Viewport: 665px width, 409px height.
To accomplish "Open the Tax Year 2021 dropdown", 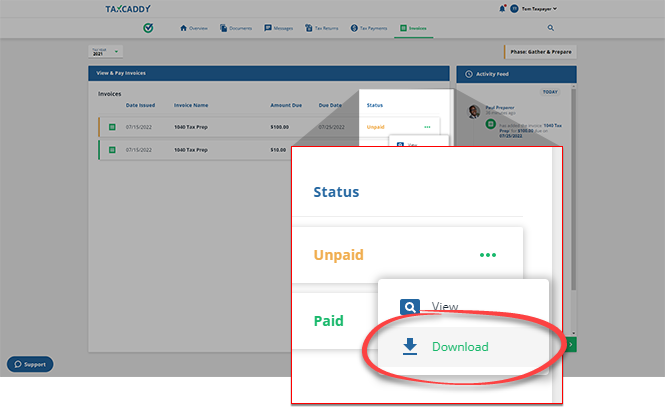I will (x=106, y=52).
